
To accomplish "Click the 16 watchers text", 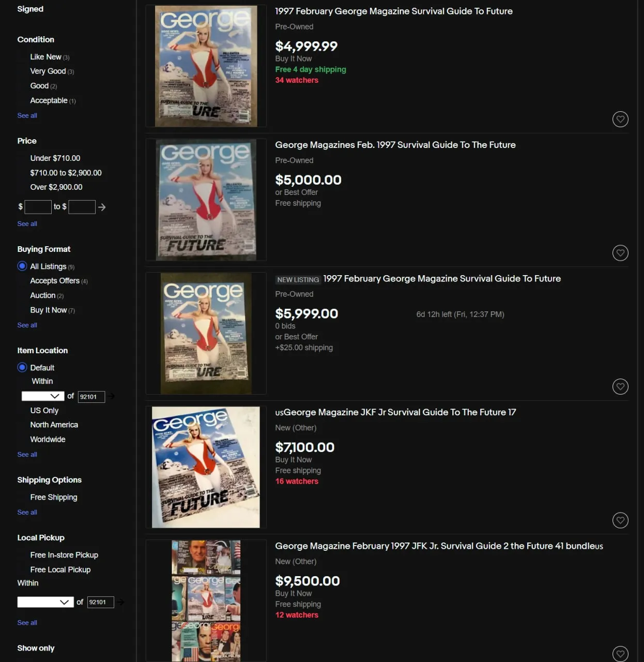I will click(297, 482).
